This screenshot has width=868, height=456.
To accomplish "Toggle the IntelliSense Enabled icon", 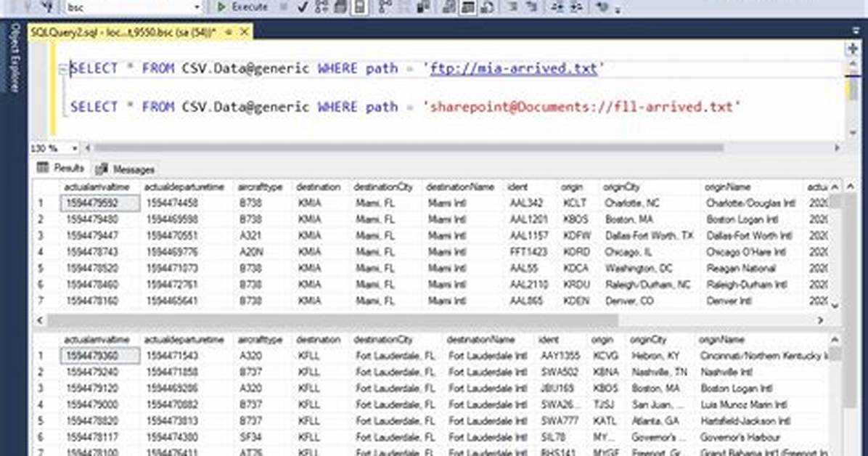I will point(360,7).
